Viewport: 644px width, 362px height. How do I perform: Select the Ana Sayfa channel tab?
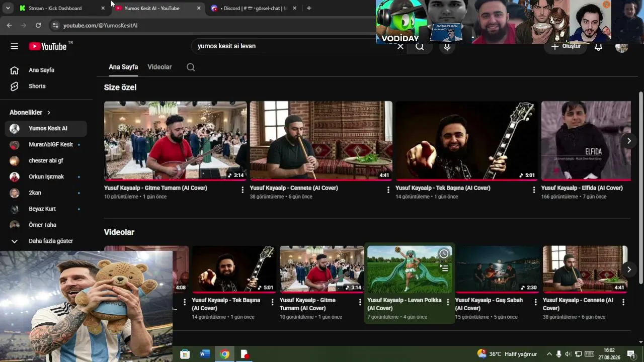point(123,67)
